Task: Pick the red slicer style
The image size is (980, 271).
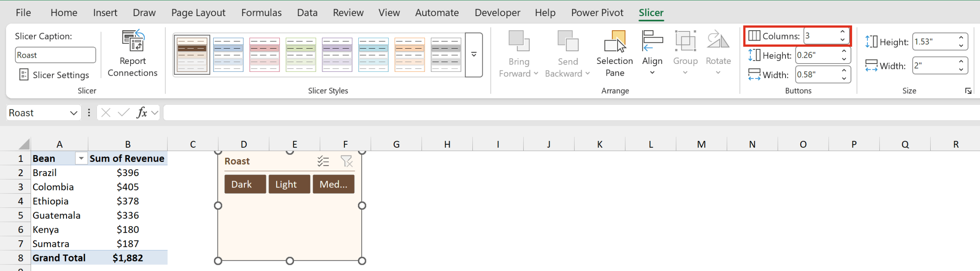Action: (265, 55)
